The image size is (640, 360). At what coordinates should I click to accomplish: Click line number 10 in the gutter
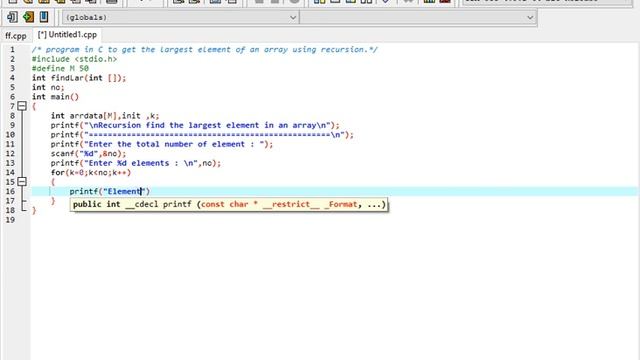pos(10,135)
